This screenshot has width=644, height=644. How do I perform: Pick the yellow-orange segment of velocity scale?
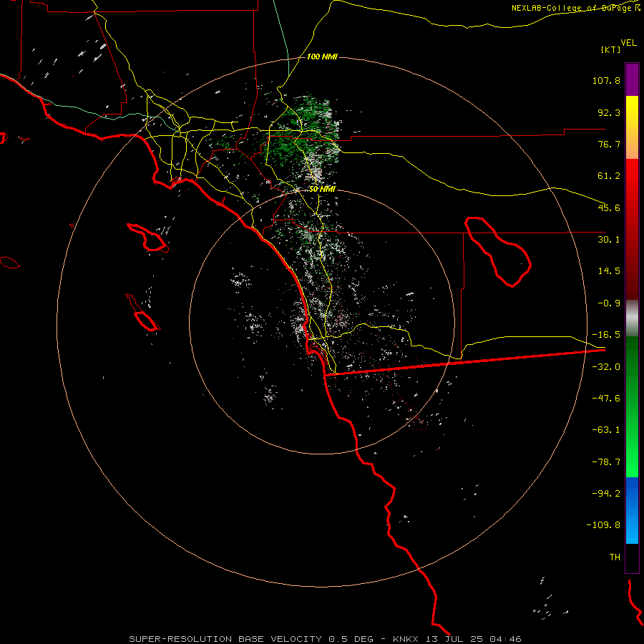point(632,127)
